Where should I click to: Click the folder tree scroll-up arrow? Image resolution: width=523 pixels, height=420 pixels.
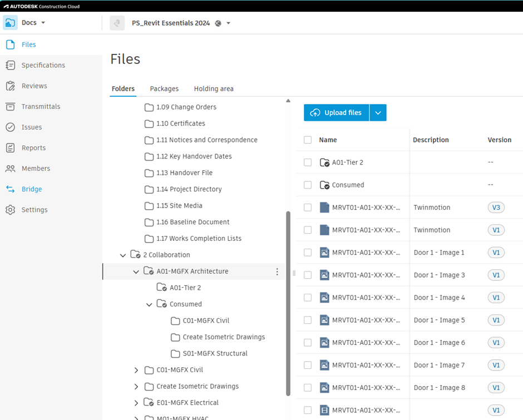tap(288, 101)
